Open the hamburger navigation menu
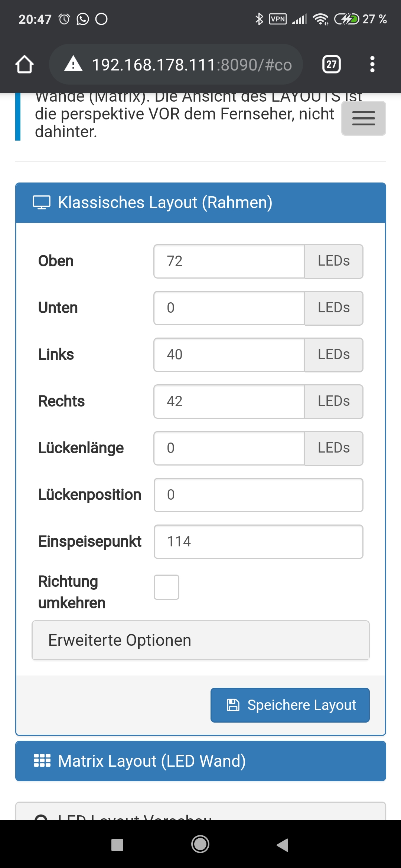 [363, 118]
